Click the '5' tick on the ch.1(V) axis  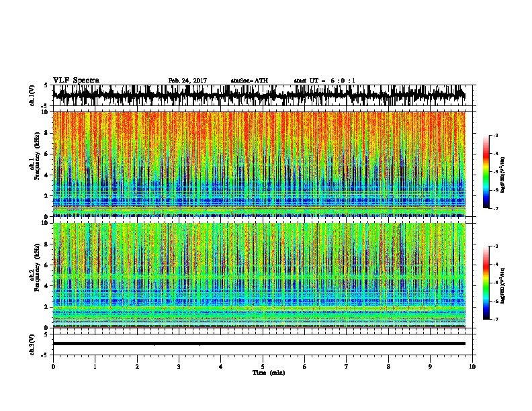click(46, 85)
